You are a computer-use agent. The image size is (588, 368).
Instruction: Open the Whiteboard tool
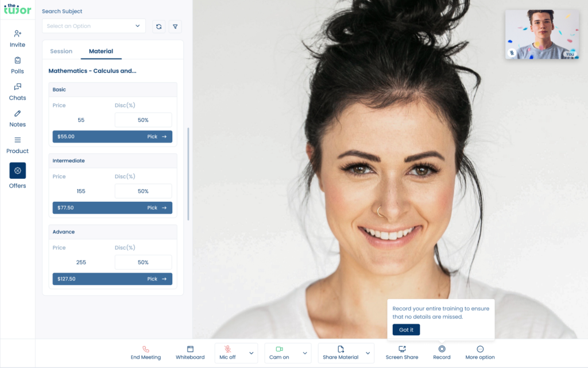click(190, 352)
